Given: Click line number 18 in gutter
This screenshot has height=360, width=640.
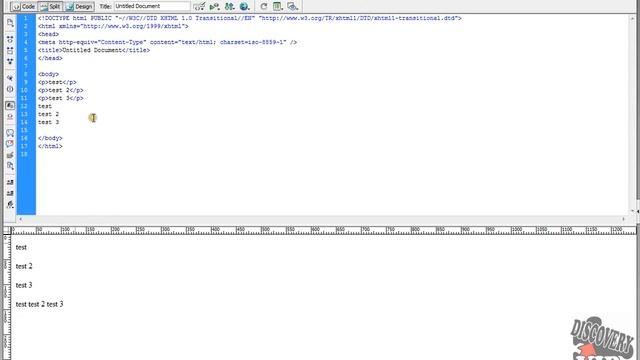Looking at the screenshot, I should [x=24, y=154].
